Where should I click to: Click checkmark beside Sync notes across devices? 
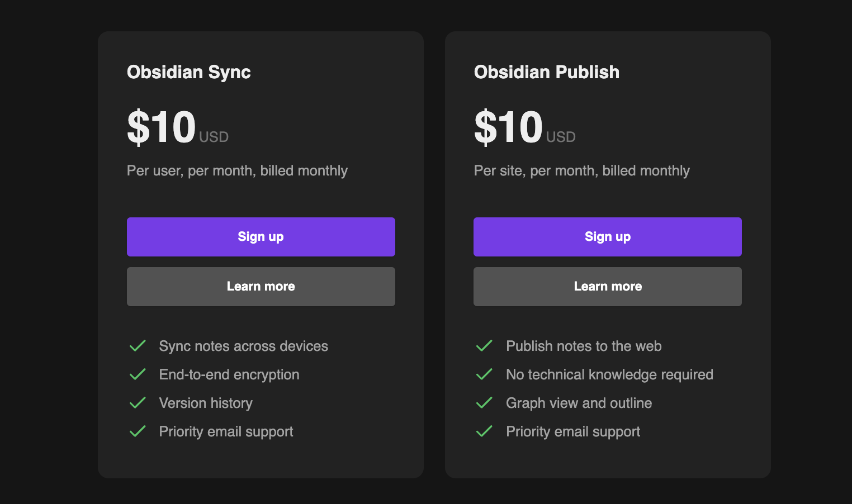(x=138, y=346)
